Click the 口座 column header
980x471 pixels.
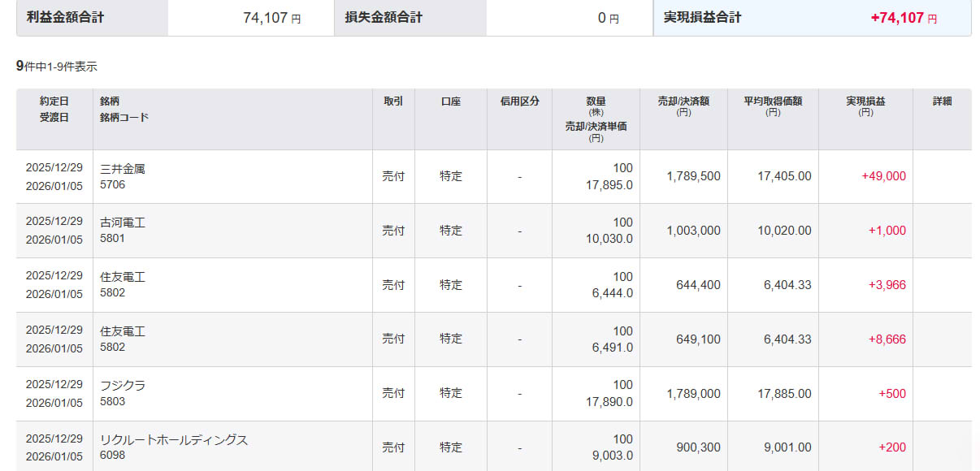click(450, 102)
